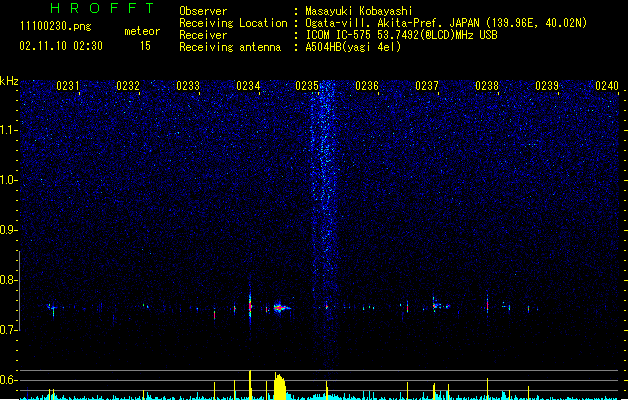Viewport: 629px width, 400px height.
Task: Click the 0.8 kHz axis label
Action: coord(8,280)
